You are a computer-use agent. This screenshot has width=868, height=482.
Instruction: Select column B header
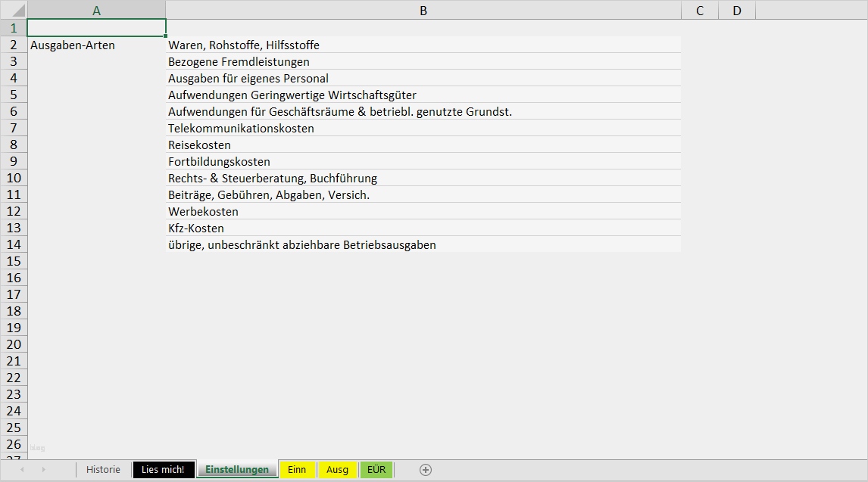(423, 11)
